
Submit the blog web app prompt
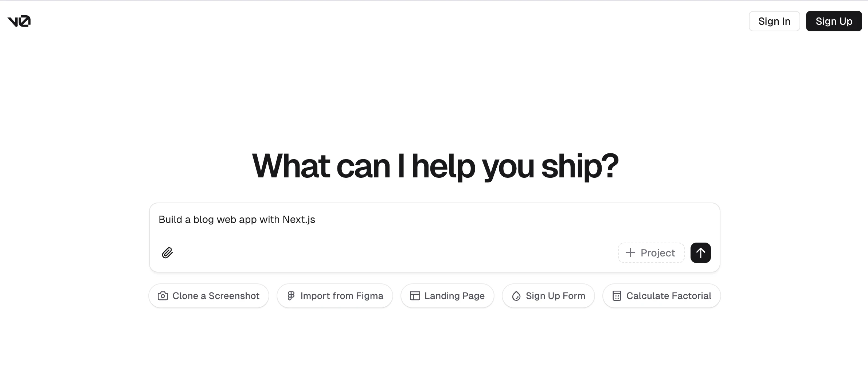point(700,252)
